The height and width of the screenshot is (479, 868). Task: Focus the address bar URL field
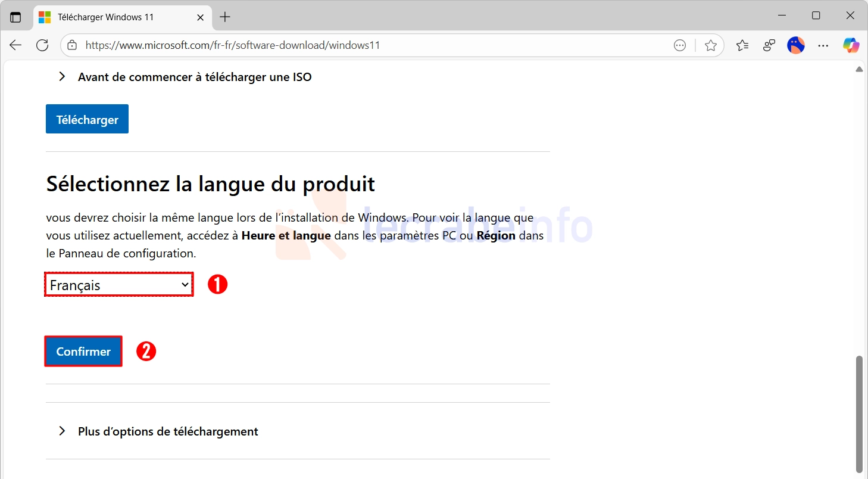point(357,45)
